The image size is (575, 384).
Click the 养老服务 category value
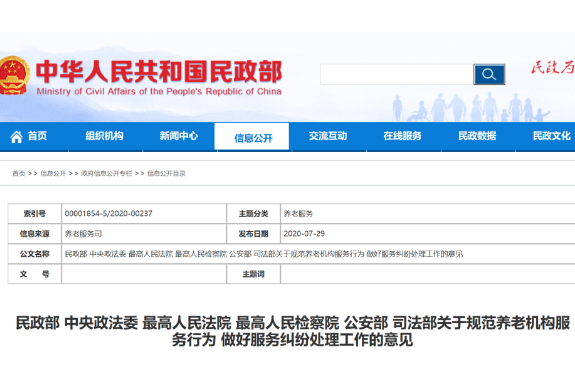[298, 213]
